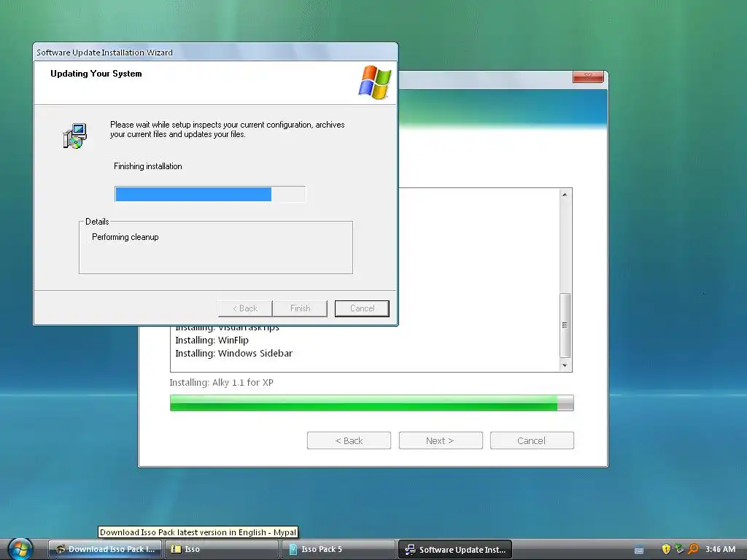
Task: Click the Windows flag logo in wizard header
Action: tap(375, 82)
